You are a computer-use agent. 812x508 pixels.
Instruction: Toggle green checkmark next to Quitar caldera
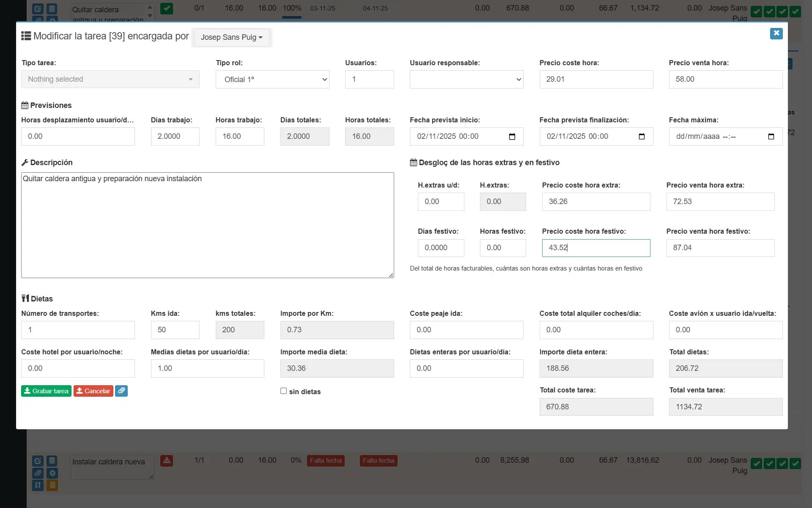coord(167,8)
